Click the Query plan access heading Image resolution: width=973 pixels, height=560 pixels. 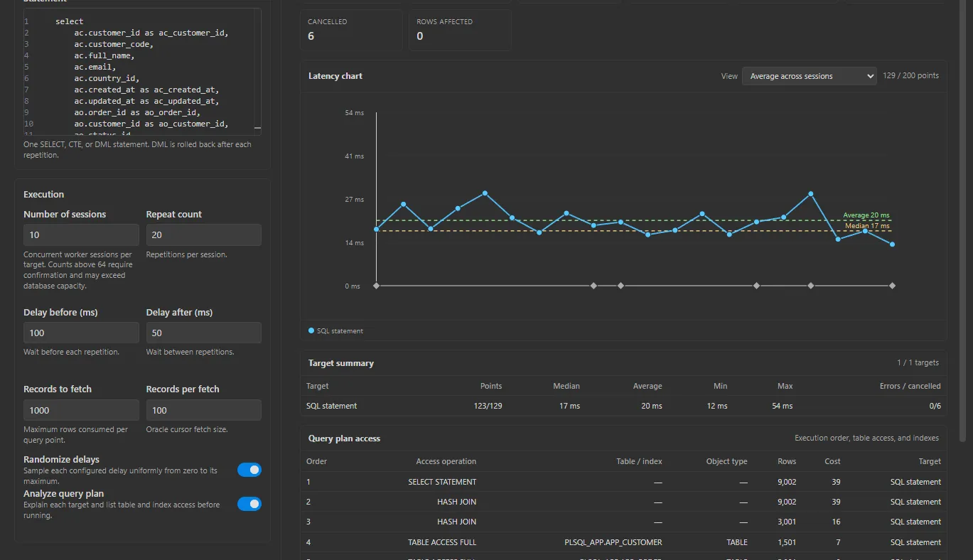tap(344, 438)
